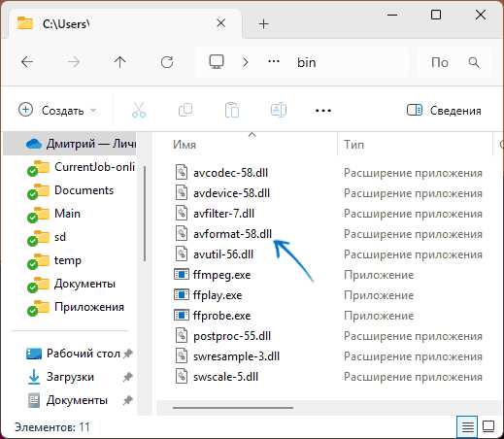Select the ffplay.exe file
The width and height of the screenshot is (504, 439).
(x=218, y=295)
